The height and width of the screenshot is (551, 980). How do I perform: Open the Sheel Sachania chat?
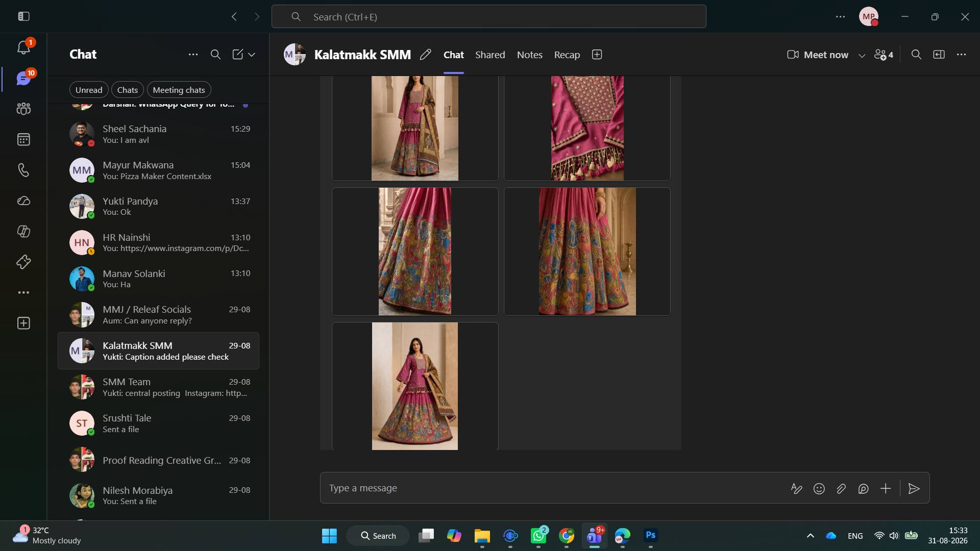(x=158, y=134)
